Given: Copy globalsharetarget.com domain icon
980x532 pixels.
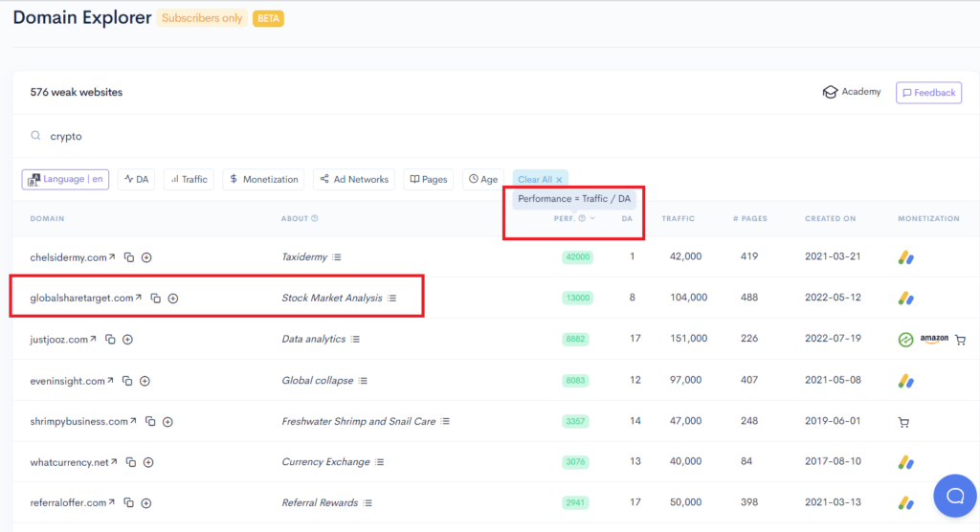Looking at the screenshot, I should tap(156, 299).
